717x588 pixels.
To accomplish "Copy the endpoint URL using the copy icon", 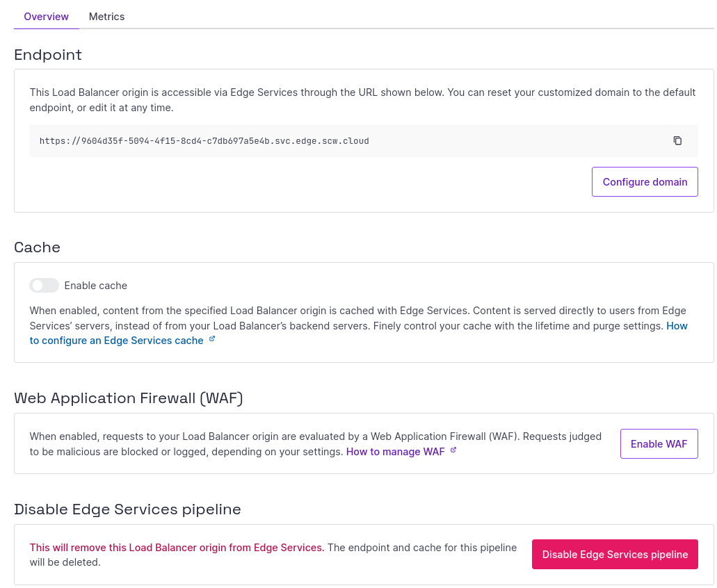I will pyautogui.click(x=677, y=140).
